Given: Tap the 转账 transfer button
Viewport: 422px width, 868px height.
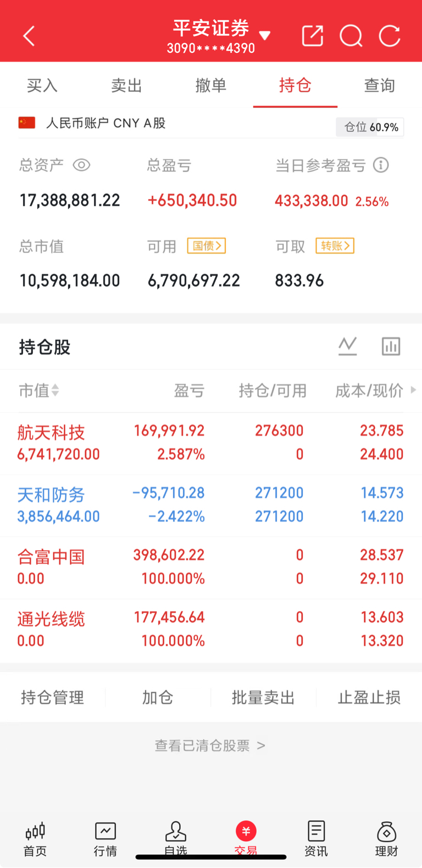Looking at the screenshot, I should (x=335, y=246).
